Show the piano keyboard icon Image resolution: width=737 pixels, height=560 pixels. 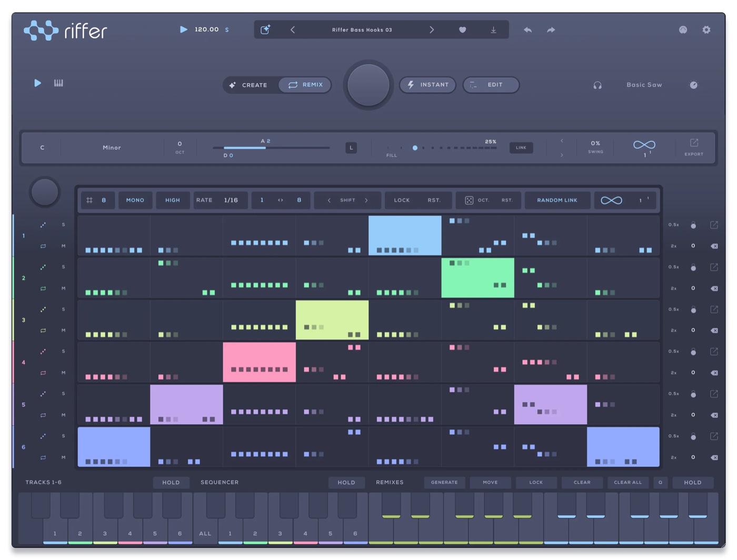[58, 83]
